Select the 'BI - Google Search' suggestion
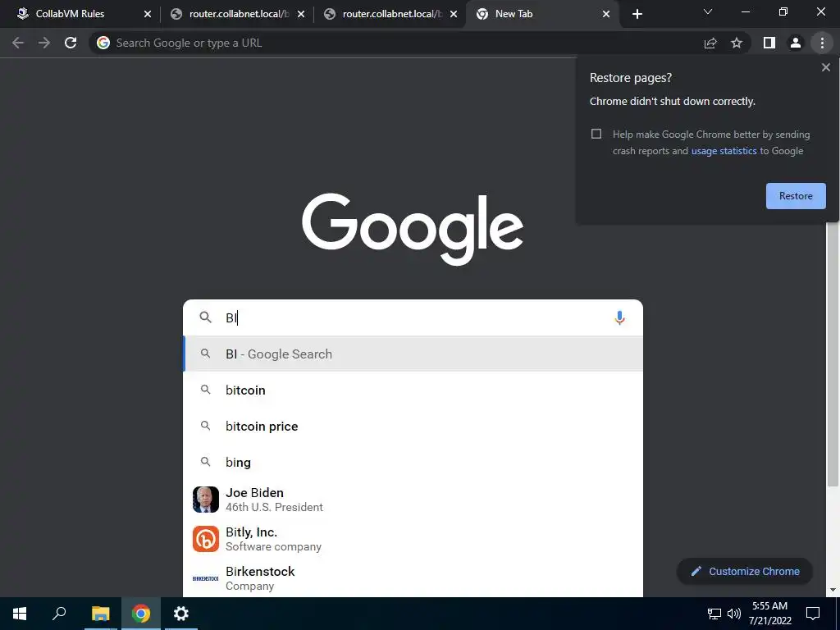This screenshot has width=840, height=630. pos(413,354)
